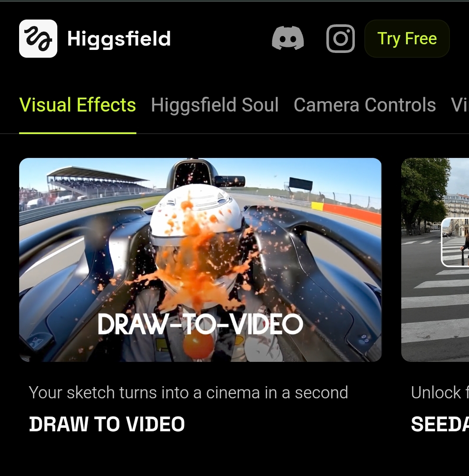The height and width of the screenshot is (476, 469).
Task: Open the Instagram icon link
Action: tap(340, 39)
